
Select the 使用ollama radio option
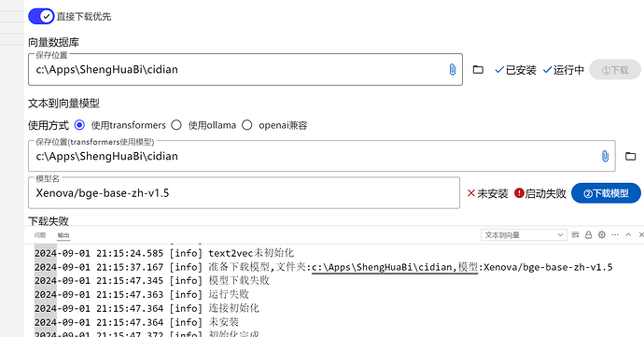(176, 125)
